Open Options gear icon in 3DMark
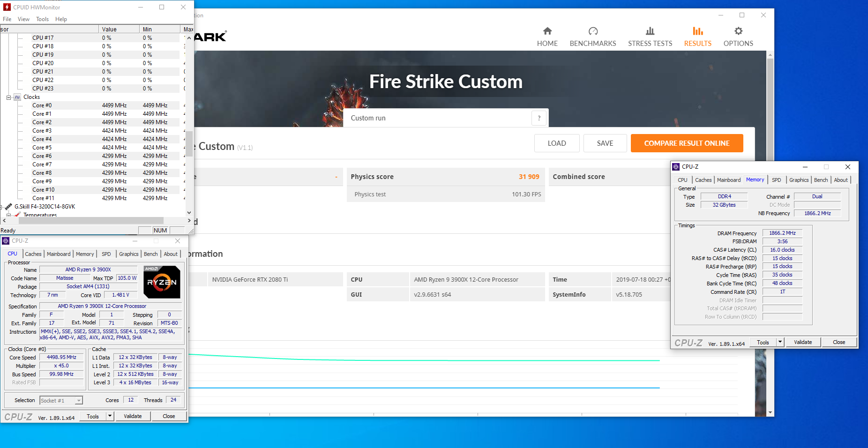 tap(738, 31)
